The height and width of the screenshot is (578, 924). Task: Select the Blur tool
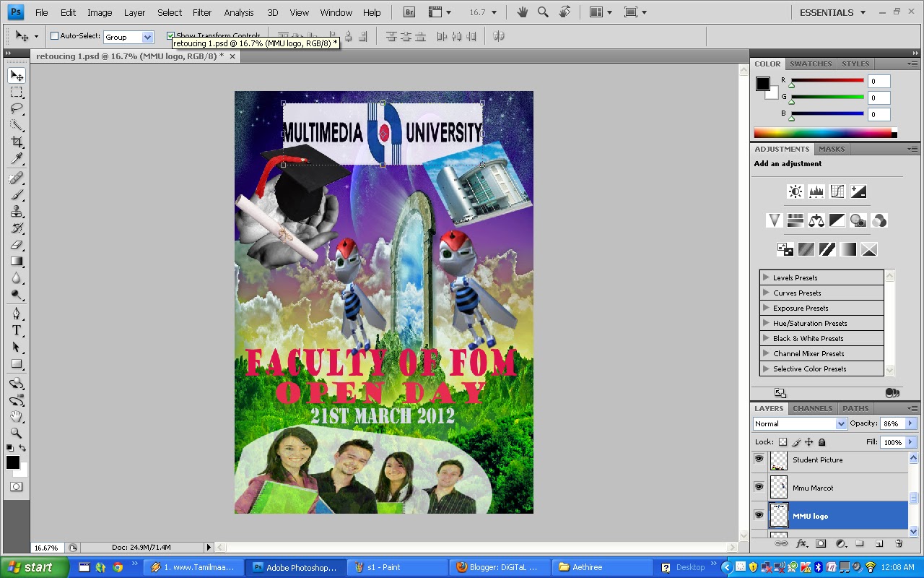17,277
